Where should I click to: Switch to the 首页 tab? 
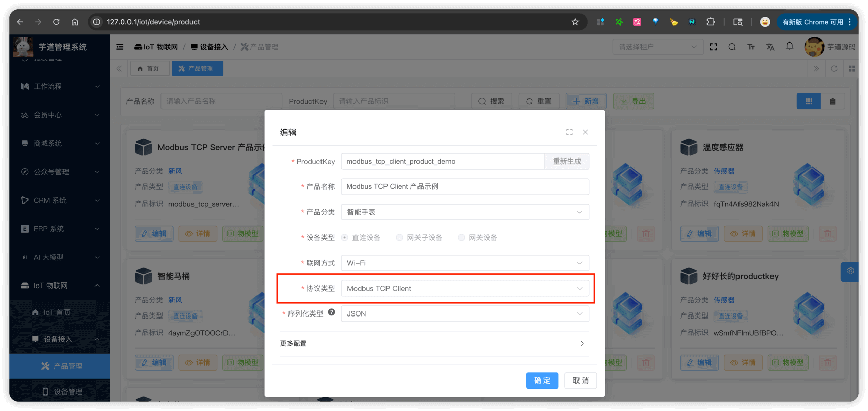point(149,69)
